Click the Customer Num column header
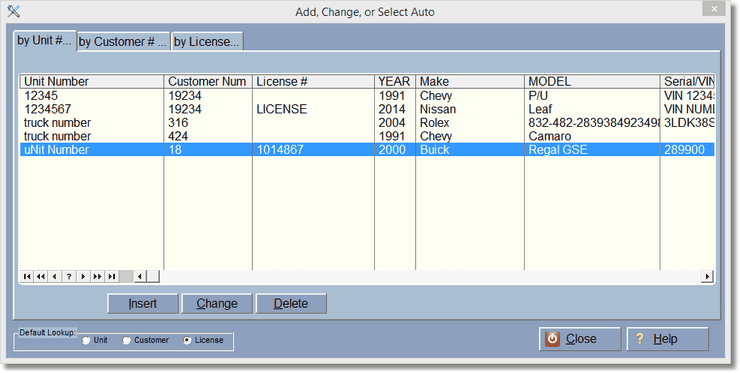The image size is (740, 373). 208,82
